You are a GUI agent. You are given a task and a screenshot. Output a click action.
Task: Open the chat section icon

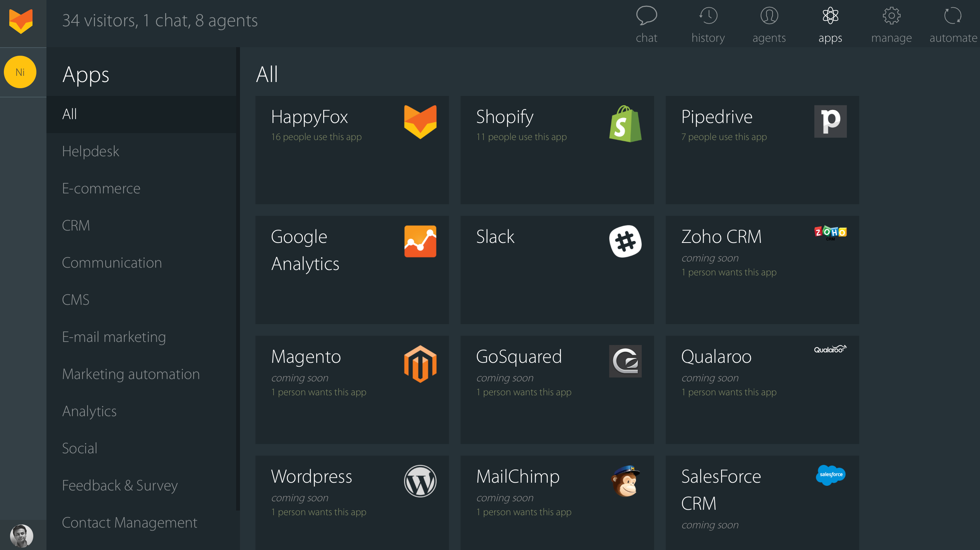pyautogui.click(x=646, y=16)
